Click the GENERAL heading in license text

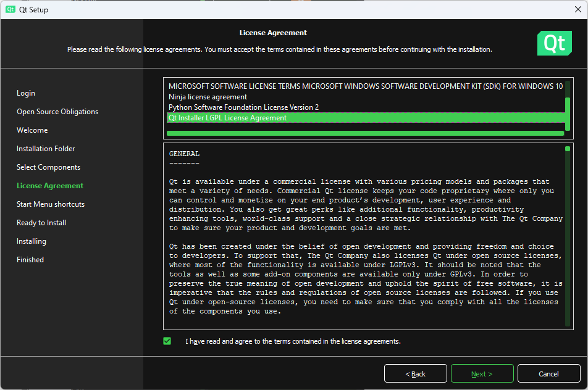pyautogui.click(x=184, y=154)
